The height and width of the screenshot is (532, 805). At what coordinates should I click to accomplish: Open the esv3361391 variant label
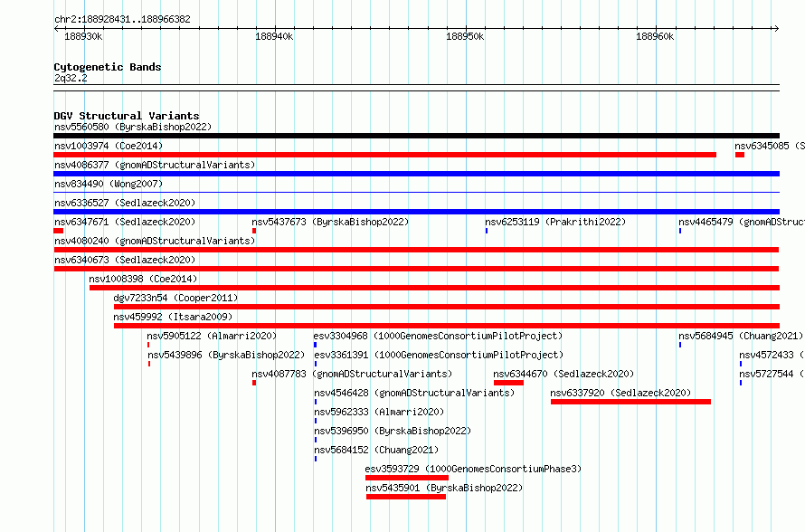point(439,355)
